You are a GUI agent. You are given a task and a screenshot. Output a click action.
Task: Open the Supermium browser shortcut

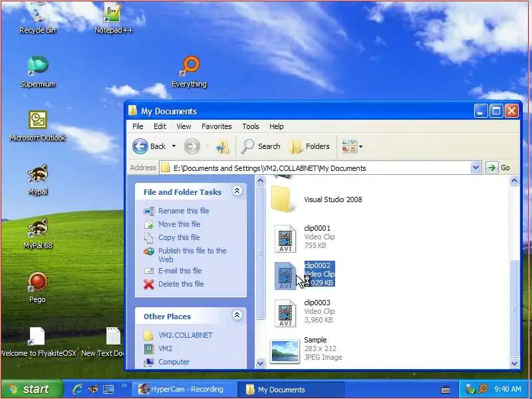[x=37, y=72]
